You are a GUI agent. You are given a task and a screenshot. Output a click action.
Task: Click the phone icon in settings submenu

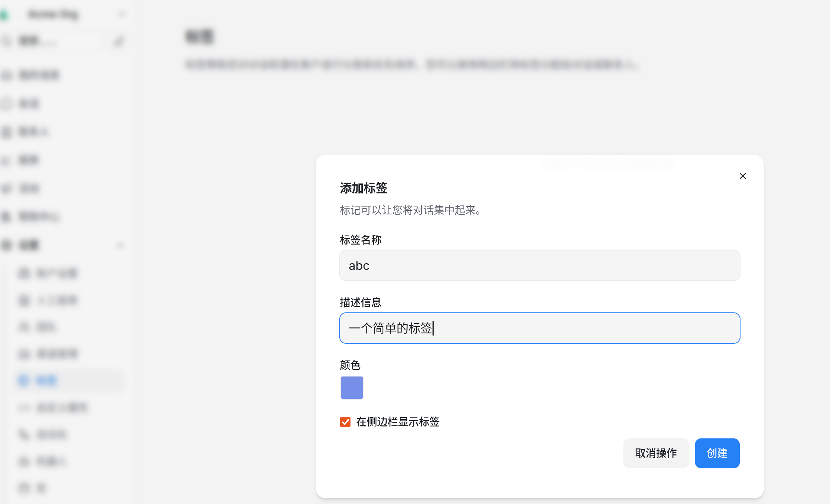[x=24, y=434]
